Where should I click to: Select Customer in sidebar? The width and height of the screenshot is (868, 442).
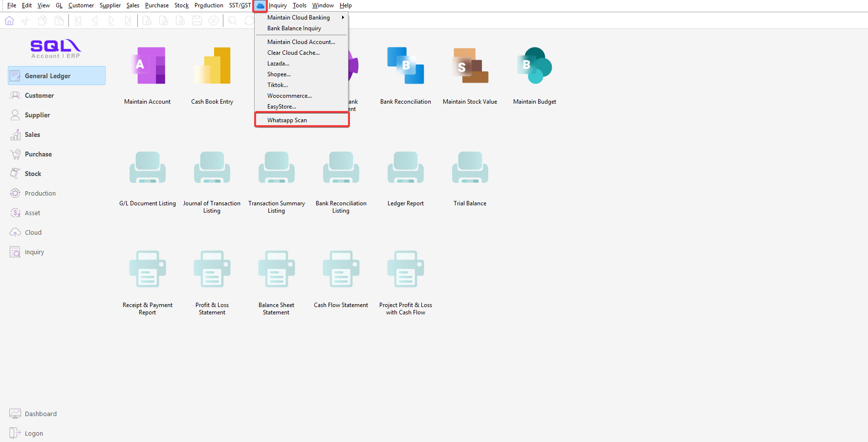[57, 95]
